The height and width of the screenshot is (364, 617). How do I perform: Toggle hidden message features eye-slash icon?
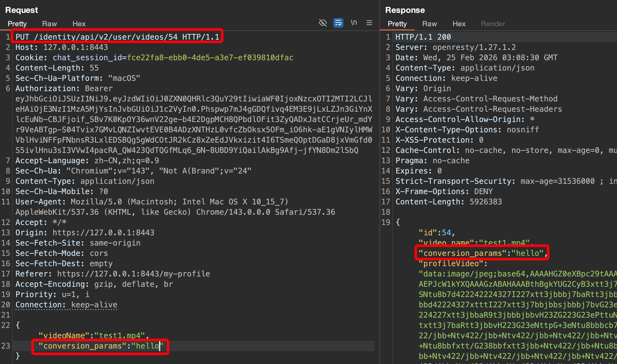[323, 23]
